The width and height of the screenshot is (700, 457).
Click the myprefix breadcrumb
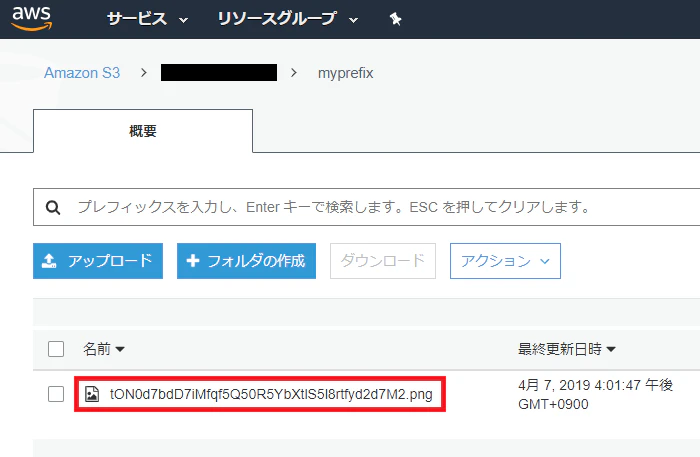[346, 73]
